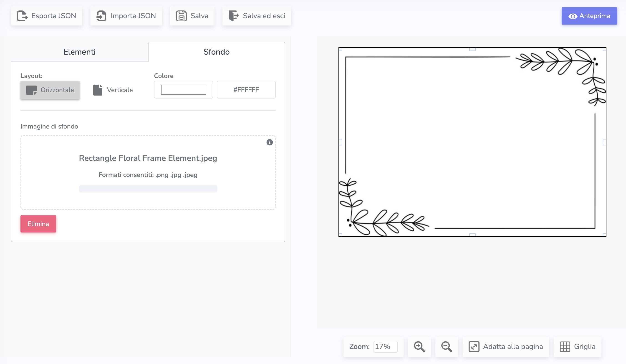
Task: Switch to the Elementi tab
Action: click(x=79, y=52)
